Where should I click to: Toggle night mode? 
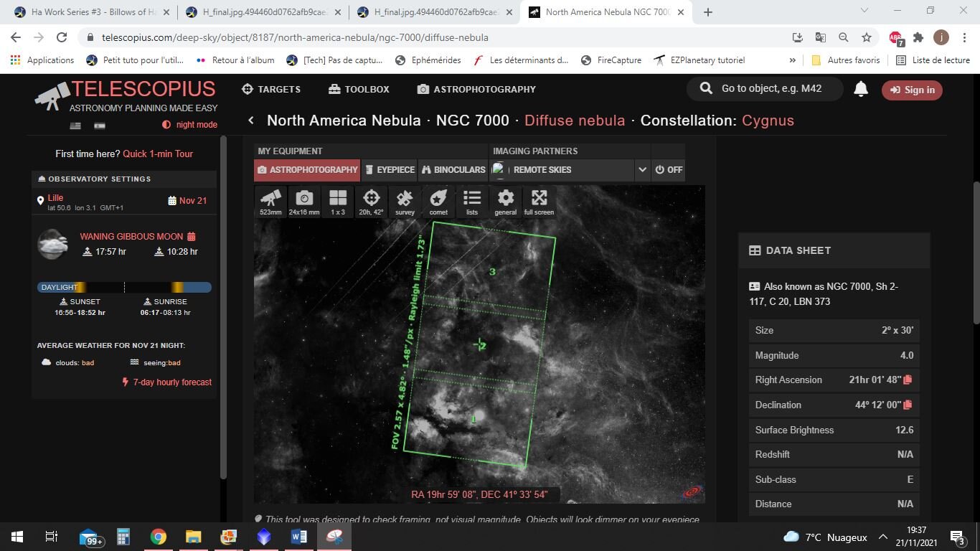click(x=190, y=125)
